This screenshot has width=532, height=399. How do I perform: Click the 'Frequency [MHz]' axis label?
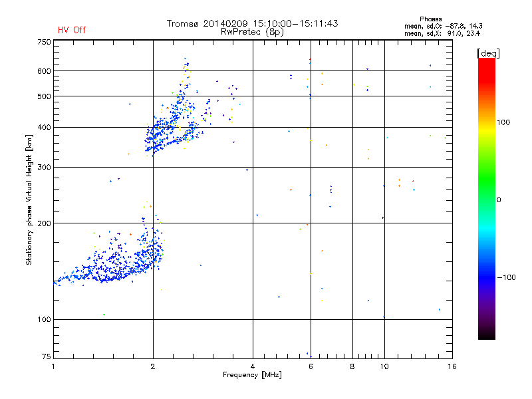(x=252, y=375)
